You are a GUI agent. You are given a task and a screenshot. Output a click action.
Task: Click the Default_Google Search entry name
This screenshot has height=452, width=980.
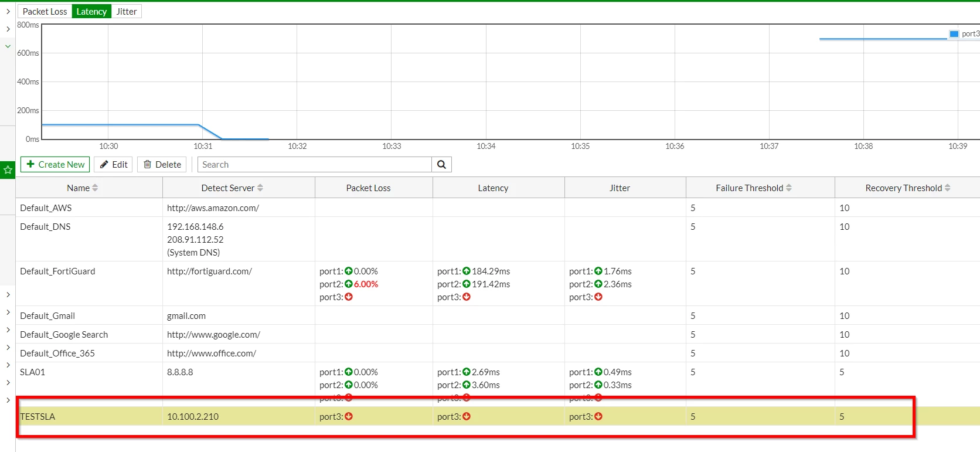pos(64,335)
